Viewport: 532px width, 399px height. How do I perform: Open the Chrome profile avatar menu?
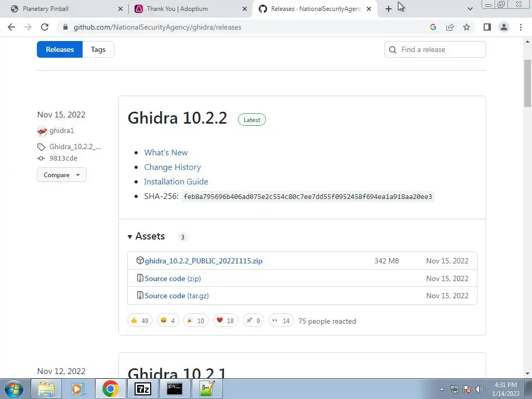pos(504,27)
